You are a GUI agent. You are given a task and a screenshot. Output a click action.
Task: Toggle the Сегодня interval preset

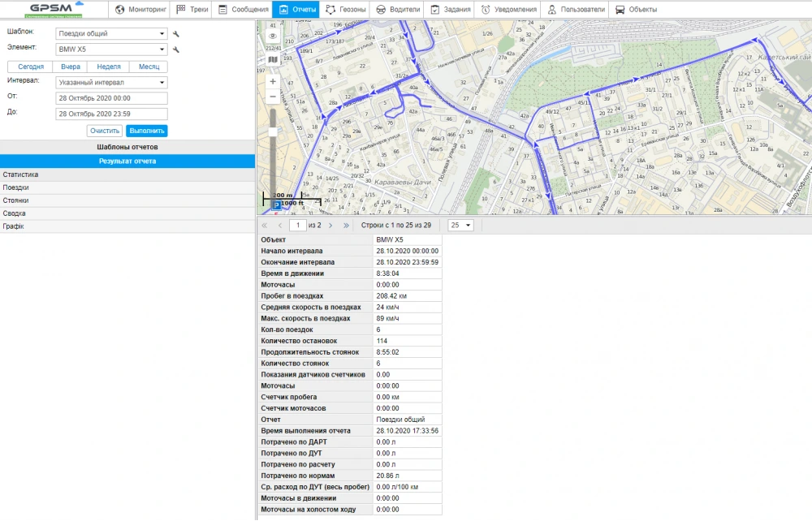tap(31, 67)
